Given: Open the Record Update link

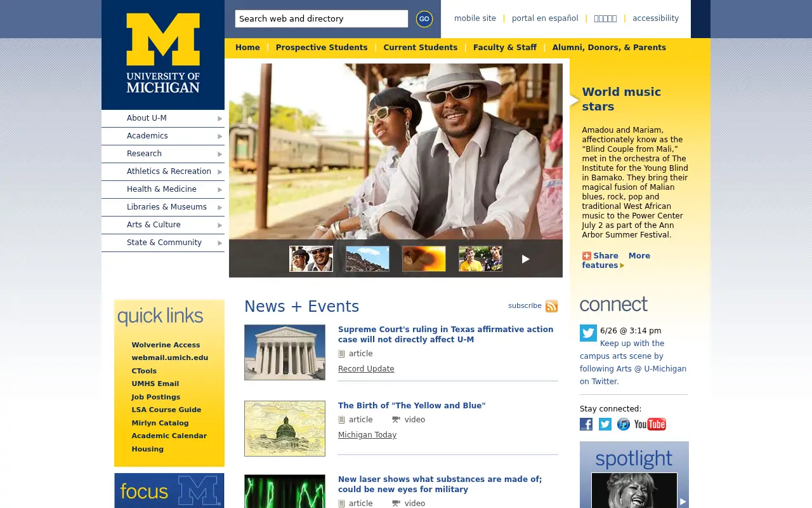Looking at the screenshot, I should (366, 369).
